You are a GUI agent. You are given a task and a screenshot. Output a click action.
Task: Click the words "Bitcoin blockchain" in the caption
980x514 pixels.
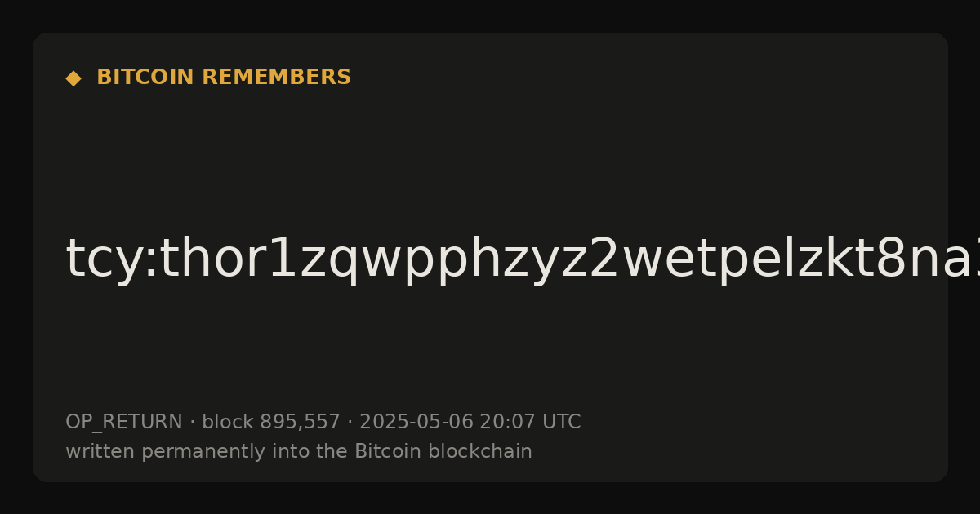click(x=443, y=451)
